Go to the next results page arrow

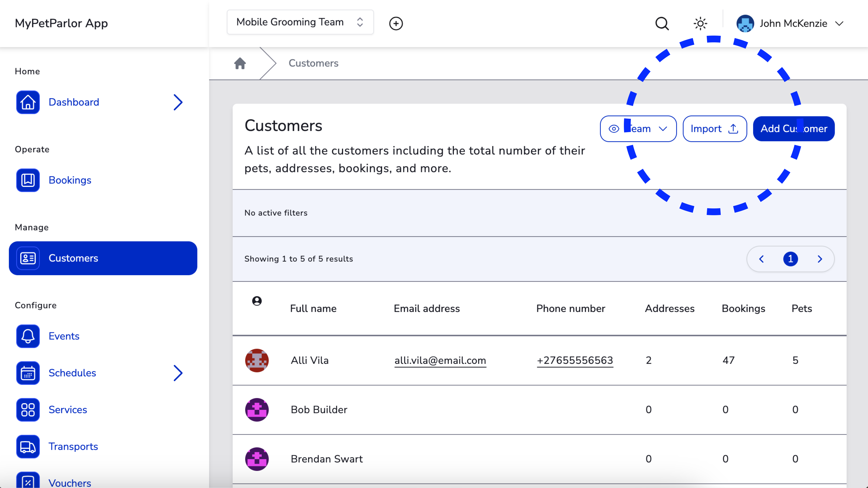point(820,259)
